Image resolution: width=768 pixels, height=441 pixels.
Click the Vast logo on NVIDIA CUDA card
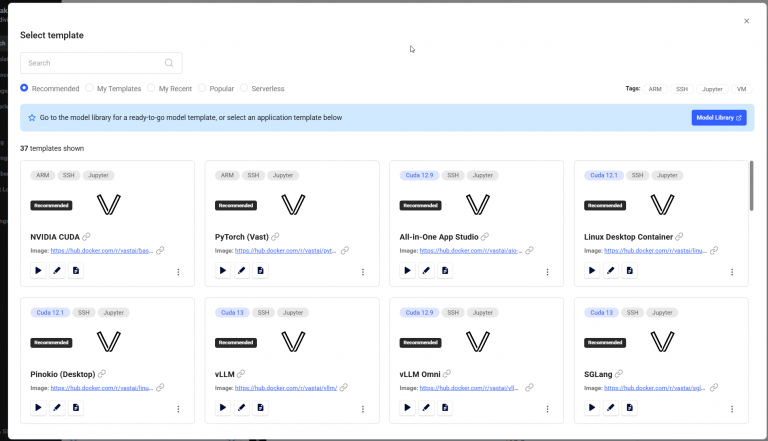[x=109, y=205]
